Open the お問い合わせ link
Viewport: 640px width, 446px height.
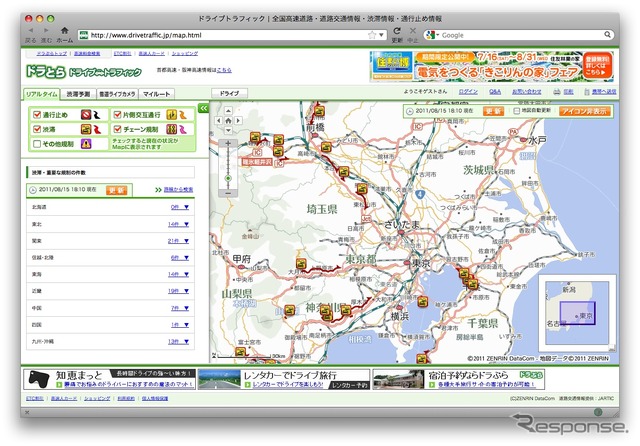tap(527, 92)
